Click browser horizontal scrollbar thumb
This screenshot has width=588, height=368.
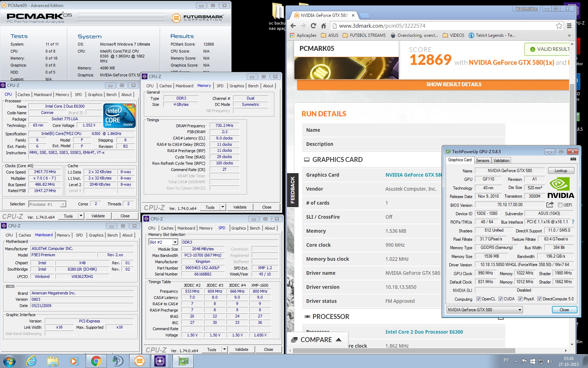click(x=404, y=350)
